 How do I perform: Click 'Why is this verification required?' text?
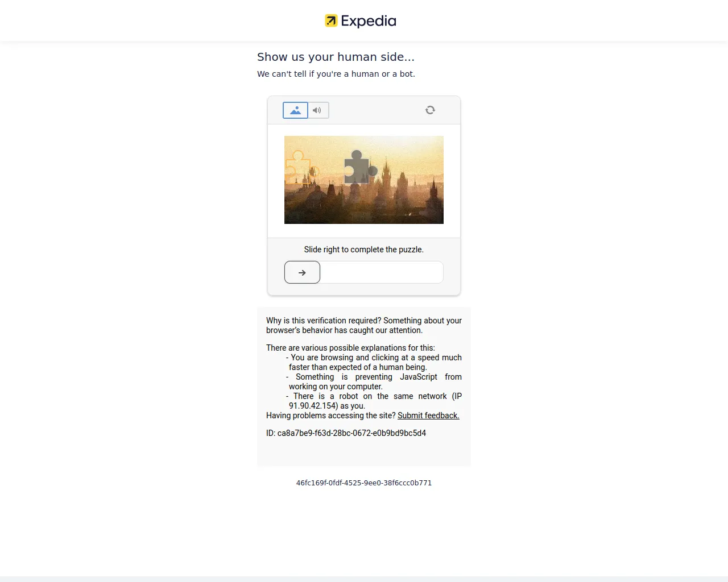324,321
